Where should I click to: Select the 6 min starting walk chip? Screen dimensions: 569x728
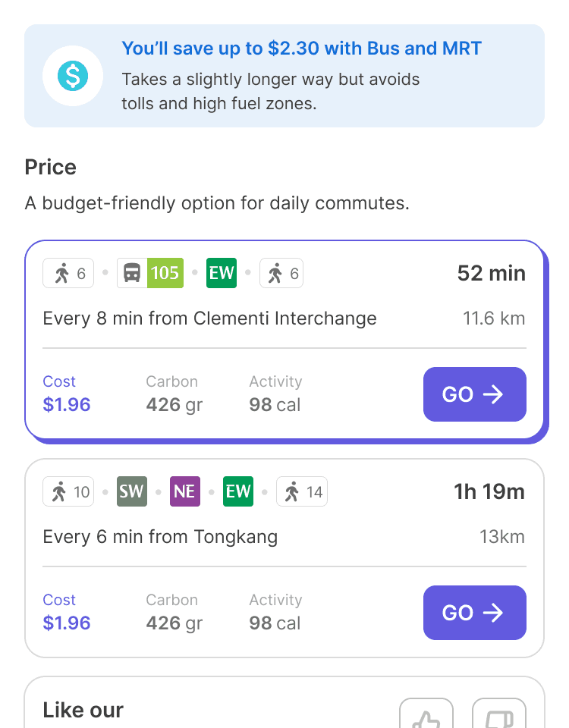point(68,273)
